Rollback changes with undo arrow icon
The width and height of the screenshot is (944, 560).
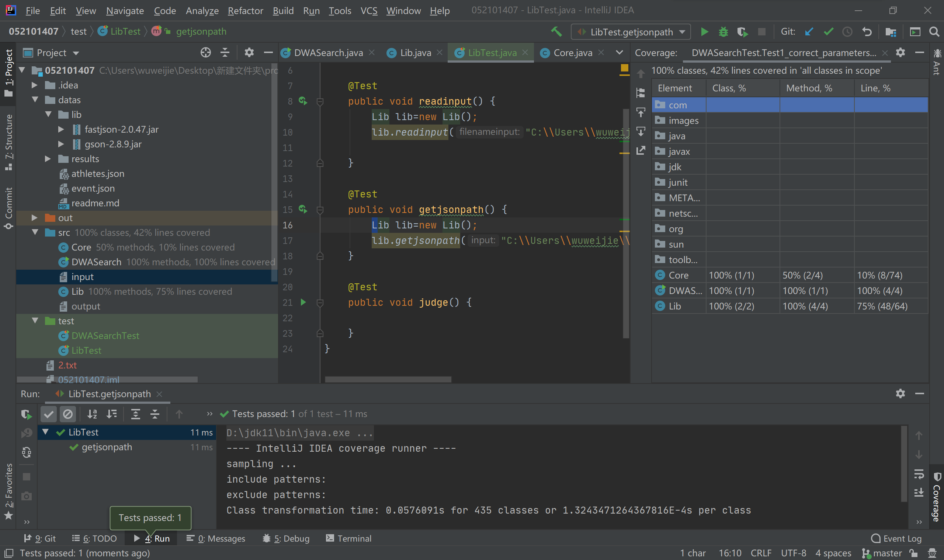point(867,32)
